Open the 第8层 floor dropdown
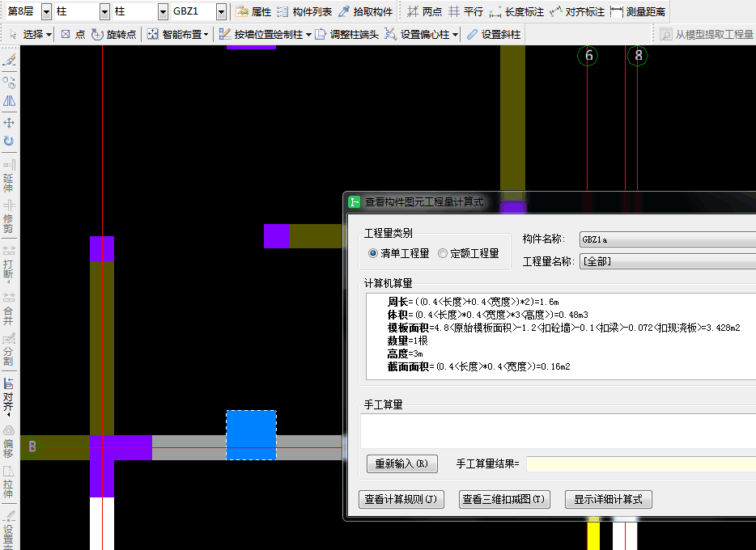Viewport: 756px width, 550px height. point(46,11)
